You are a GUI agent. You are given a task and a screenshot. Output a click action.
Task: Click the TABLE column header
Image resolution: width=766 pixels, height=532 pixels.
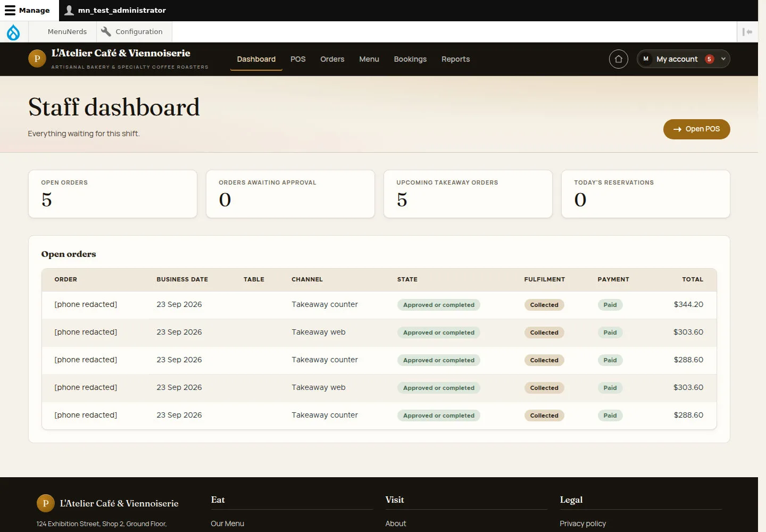(254, 279)
